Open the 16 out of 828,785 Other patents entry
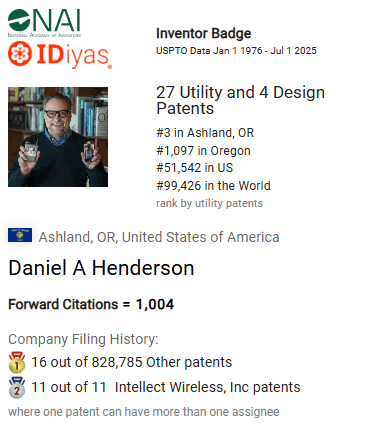385x423 pixels. (x=132, y=362)
